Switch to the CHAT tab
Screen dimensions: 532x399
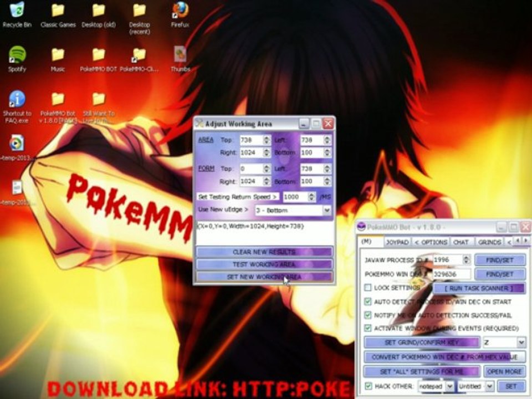point(461,242)
